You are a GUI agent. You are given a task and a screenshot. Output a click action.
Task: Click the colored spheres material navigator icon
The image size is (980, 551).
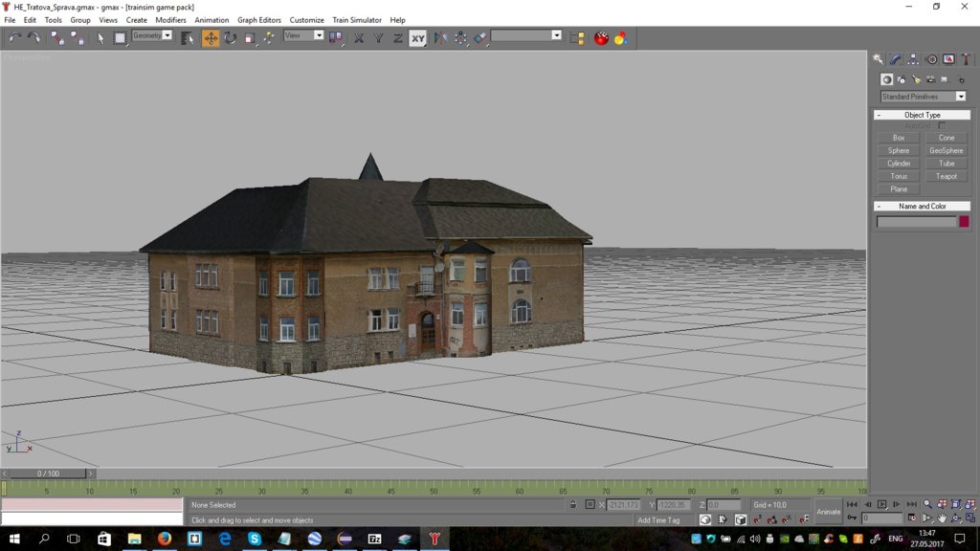(620, 38)
